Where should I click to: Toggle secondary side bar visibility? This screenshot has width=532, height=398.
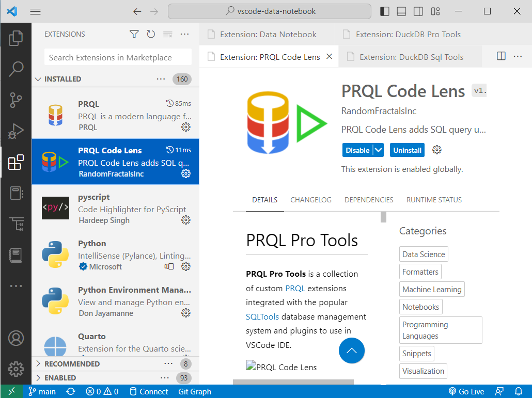pyautogui.click(x=418, y=11)
